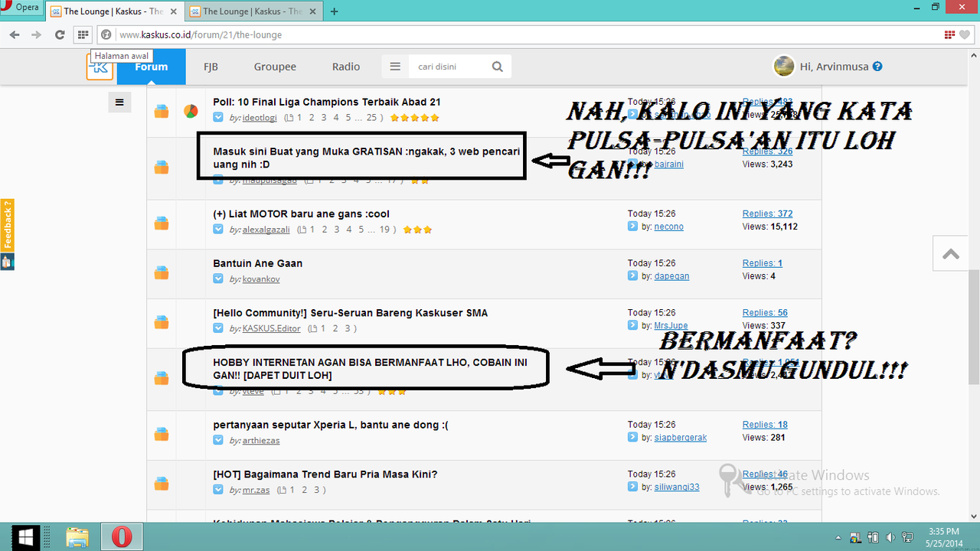Click the Arvinmusa user avatar
The image size is (980, 551).
(783, 67)
